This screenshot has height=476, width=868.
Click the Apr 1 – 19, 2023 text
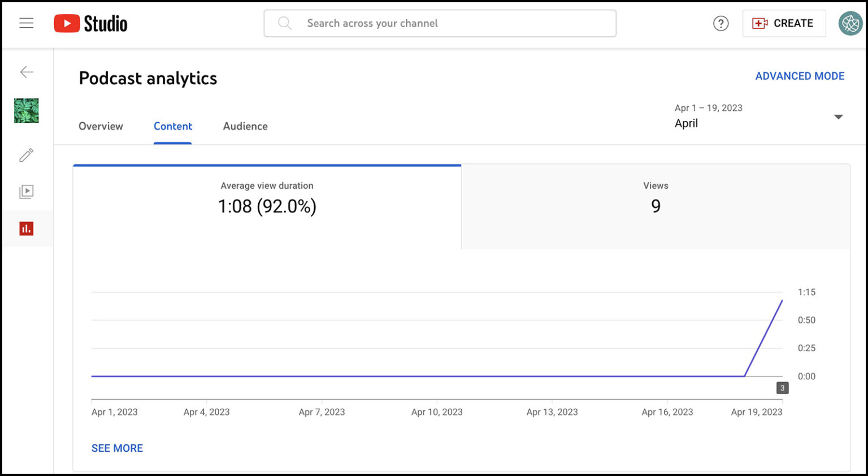(x=709, y=108)
